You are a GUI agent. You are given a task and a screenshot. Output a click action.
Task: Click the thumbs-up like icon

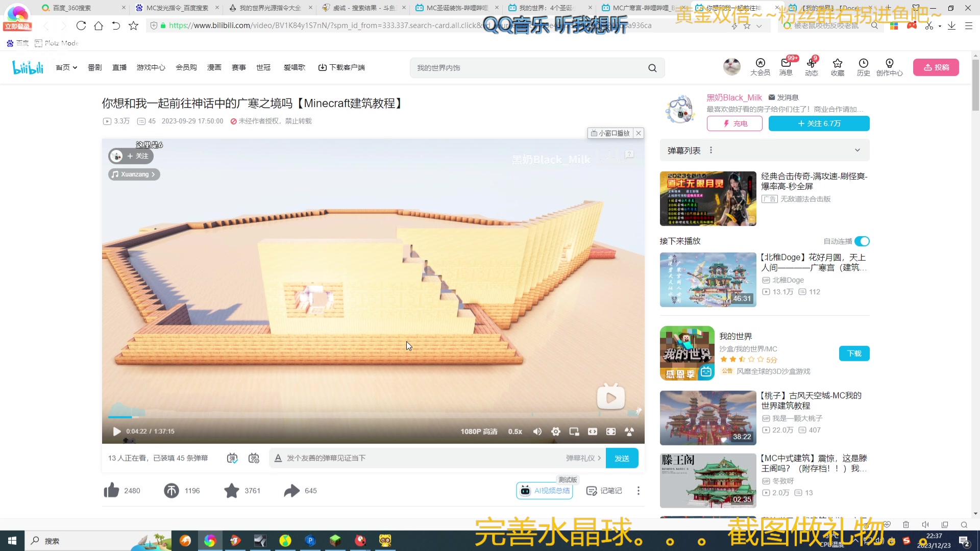pyautogui.click(x=111, y=491)
